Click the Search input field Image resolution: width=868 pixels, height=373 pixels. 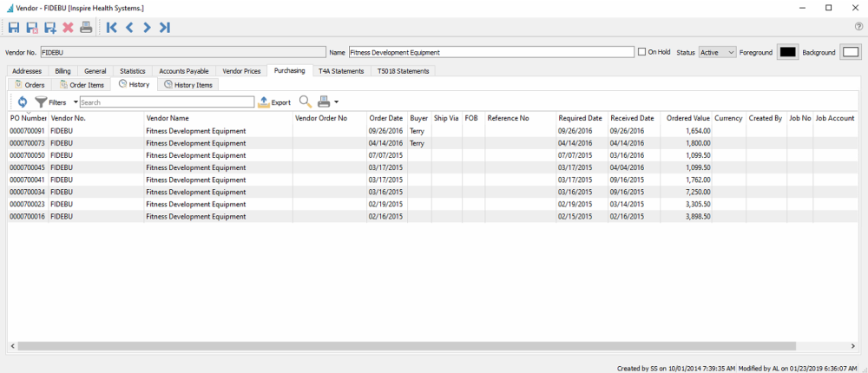click(168, 101)
